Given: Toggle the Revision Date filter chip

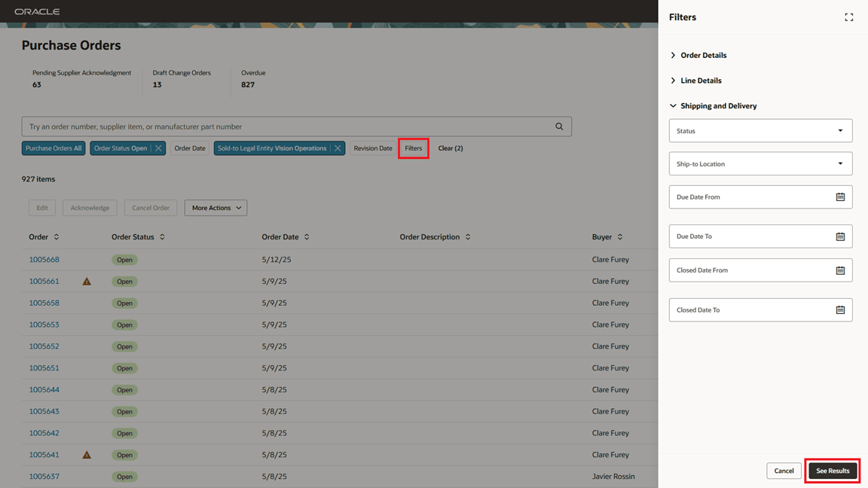Looking at the screenshot, I should pyautogui.click(x=372, y=148).
